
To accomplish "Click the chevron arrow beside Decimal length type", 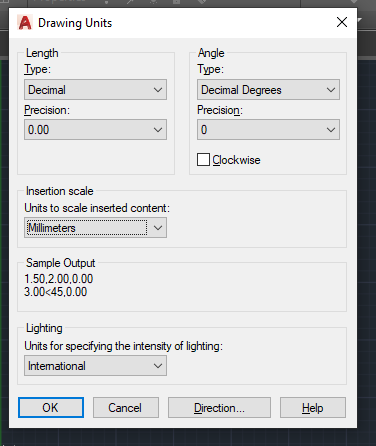I will click(x=158, y=90).
